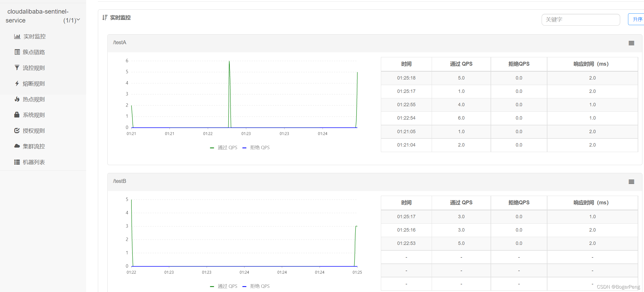644x292 pixels.
Task: Collapse the cloudalibaba-sentinel-service app chevron
Action: click(x=78, y=20)
